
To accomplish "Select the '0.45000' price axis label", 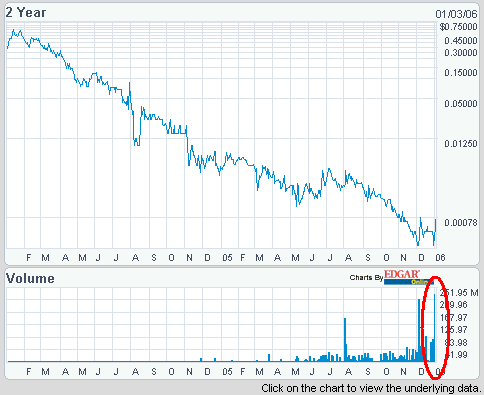I will click(461, 41).
